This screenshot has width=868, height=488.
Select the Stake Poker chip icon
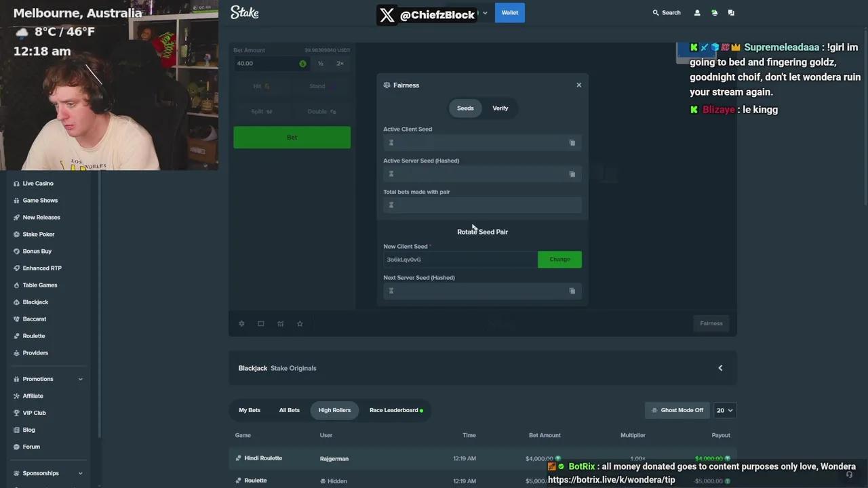click(16, 235)
